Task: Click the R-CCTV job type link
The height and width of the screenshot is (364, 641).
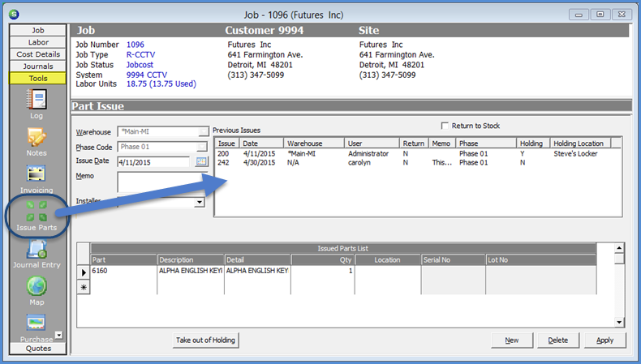Action: [140, 55]
